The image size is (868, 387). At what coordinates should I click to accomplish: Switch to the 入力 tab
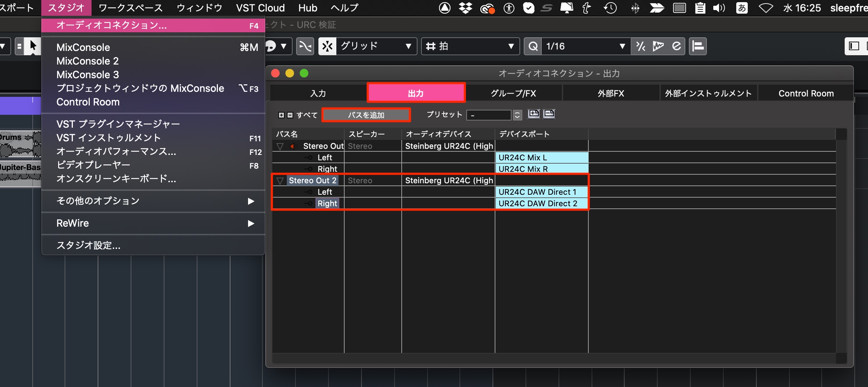318,93
